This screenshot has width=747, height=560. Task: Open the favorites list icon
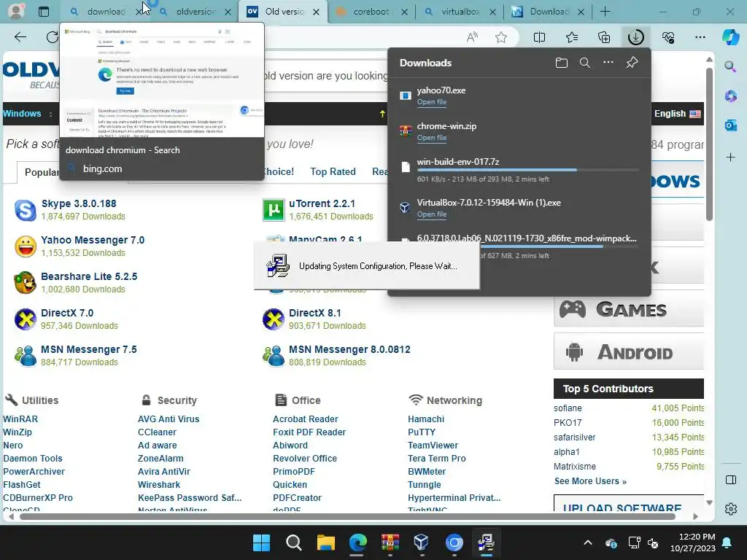pyautogui.click(x=572, y=37)
